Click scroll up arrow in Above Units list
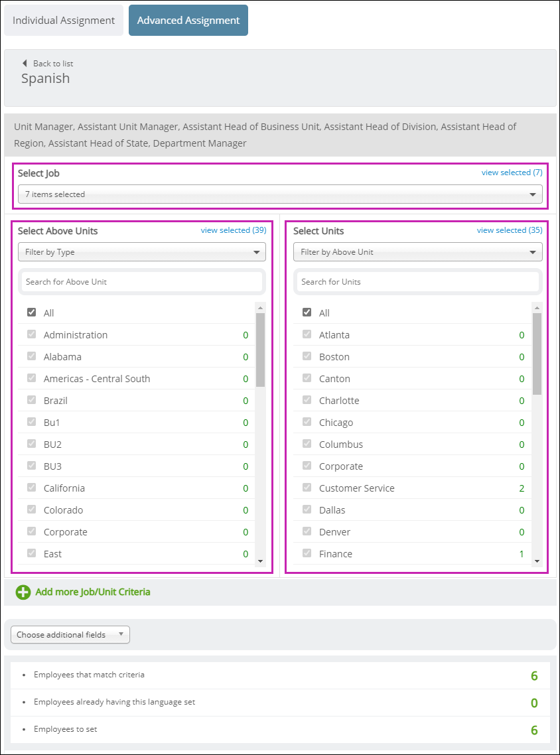 (261, 307)
